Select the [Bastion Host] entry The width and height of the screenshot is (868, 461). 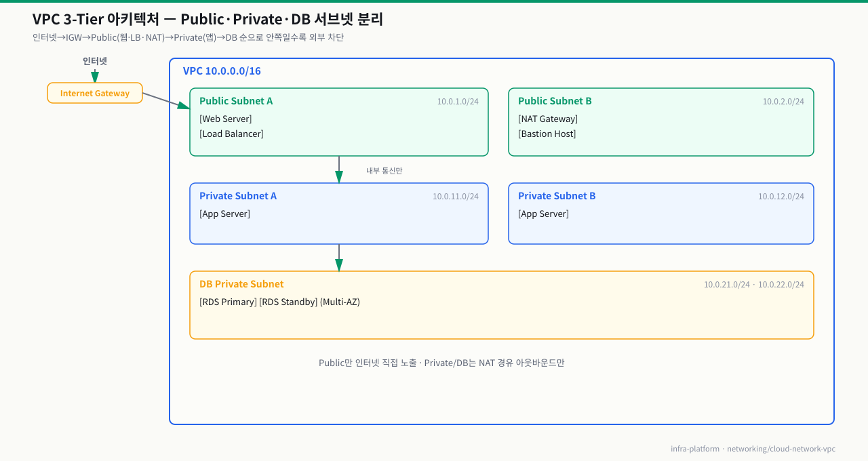coord(547,134)
